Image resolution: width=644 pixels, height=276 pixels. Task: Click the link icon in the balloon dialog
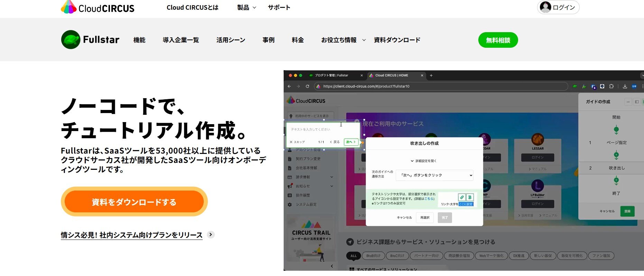coord(462,197)
